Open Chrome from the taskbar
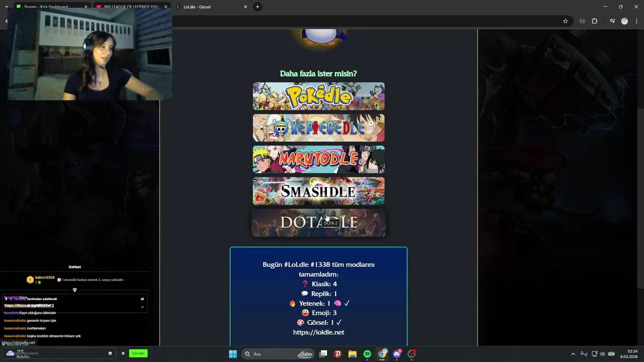 pyautogui.click(x=382, y=354)
